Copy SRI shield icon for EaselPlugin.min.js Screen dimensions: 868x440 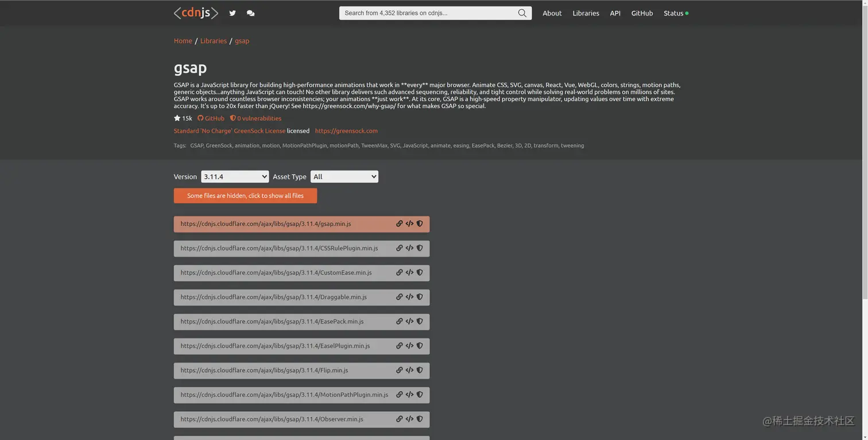(x=420, y=346)
